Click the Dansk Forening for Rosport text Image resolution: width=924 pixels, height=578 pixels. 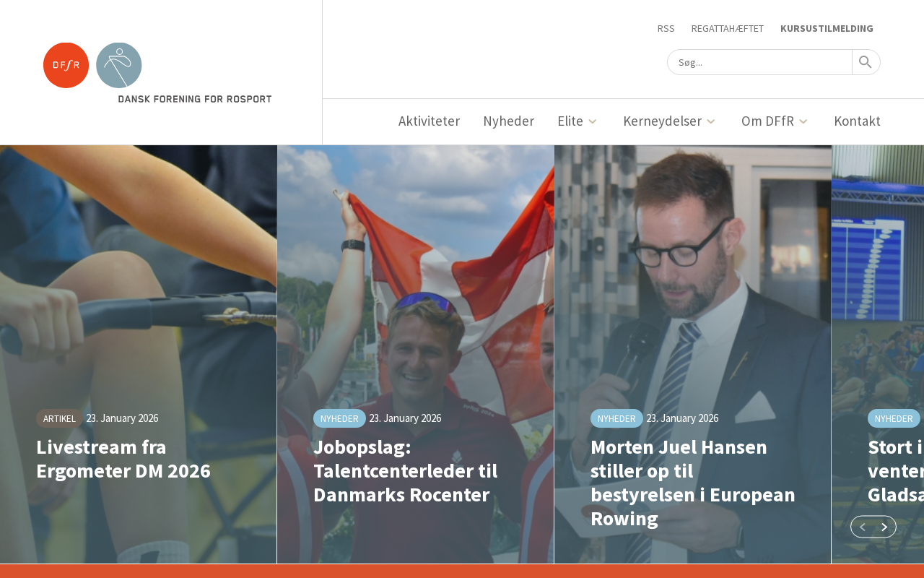195,99
